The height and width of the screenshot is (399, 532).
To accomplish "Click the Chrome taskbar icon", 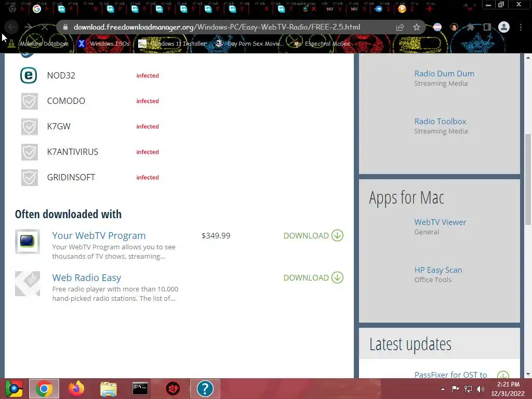I will coord(44,389).
